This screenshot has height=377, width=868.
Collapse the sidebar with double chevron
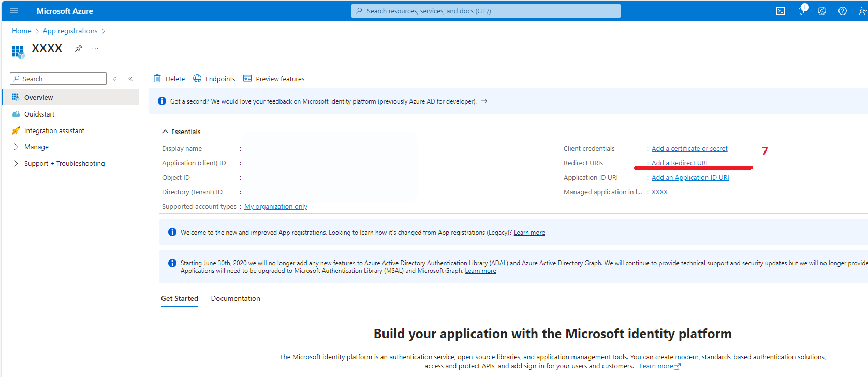pyautogui.click(x=130, y=79)
